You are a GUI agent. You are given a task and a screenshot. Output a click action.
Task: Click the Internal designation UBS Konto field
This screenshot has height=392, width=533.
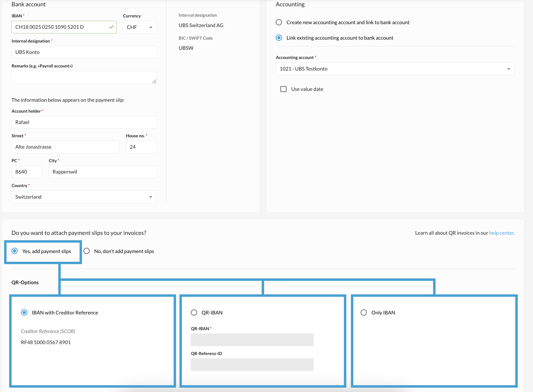(x=84, y=52)
